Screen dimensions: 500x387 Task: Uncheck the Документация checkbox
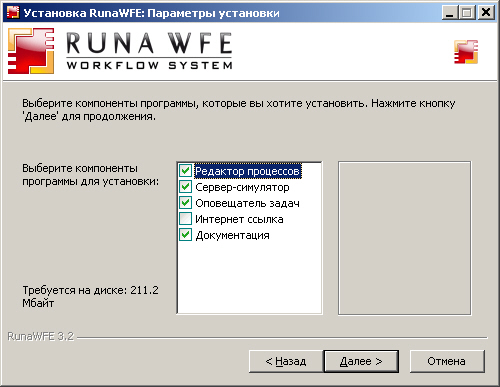click(x=185, y=235)
